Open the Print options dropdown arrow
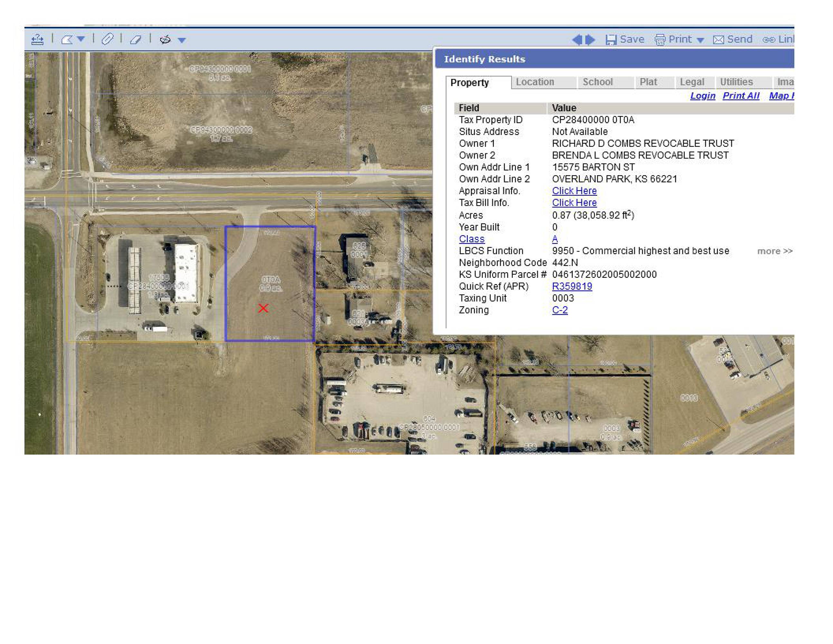This screenshot has width=833, height=644. [x=700, y=40]
